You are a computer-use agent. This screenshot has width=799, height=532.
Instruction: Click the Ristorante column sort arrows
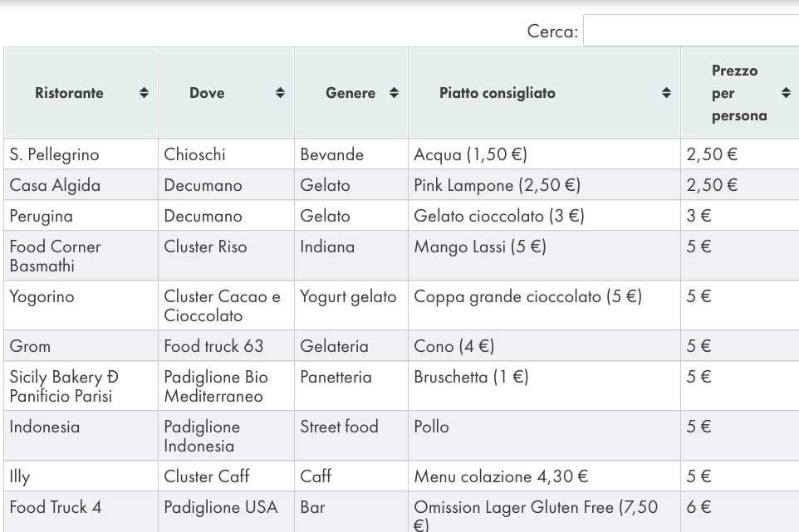click(x=144, y=93)
